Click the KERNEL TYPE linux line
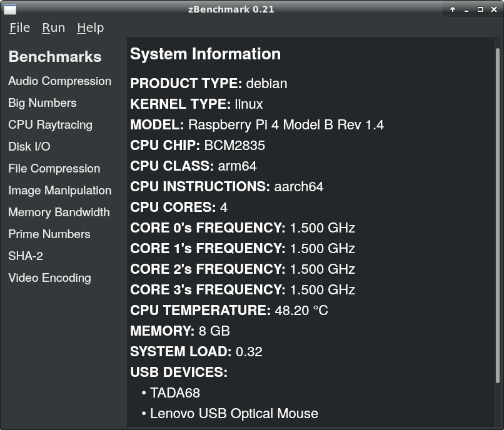Image resolution: width=504 pixels, height=430 pixels. [x=196, y=104]
